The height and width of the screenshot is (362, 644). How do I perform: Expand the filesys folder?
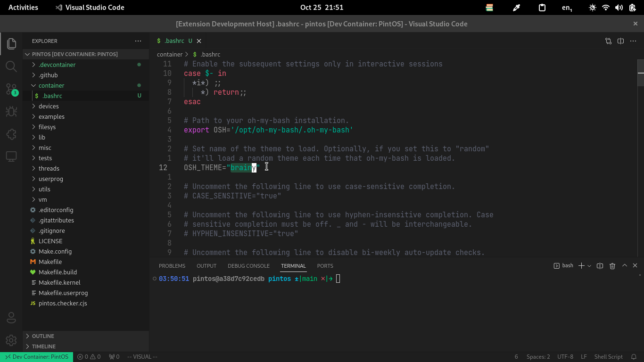click(86, 127)
